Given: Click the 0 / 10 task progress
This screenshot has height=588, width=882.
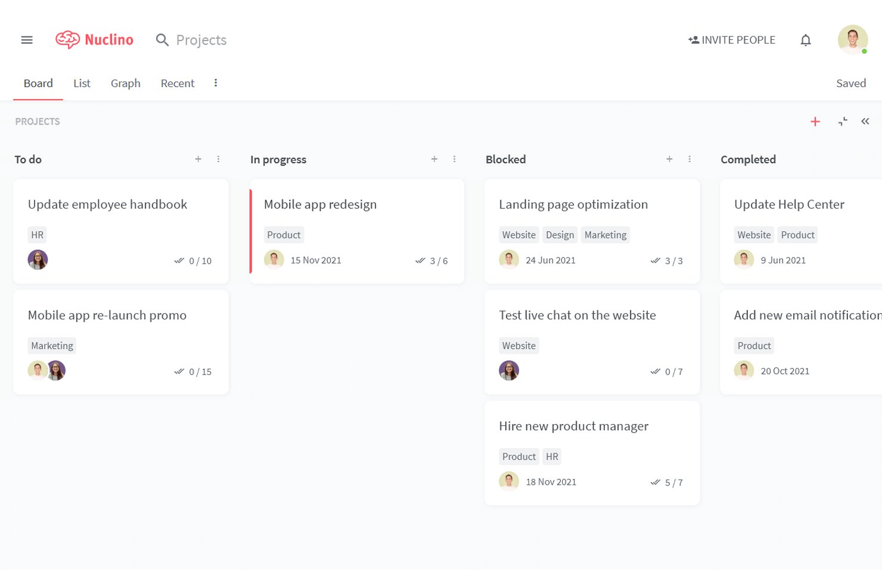Looking at the screenshot, I should pos(193,261).
